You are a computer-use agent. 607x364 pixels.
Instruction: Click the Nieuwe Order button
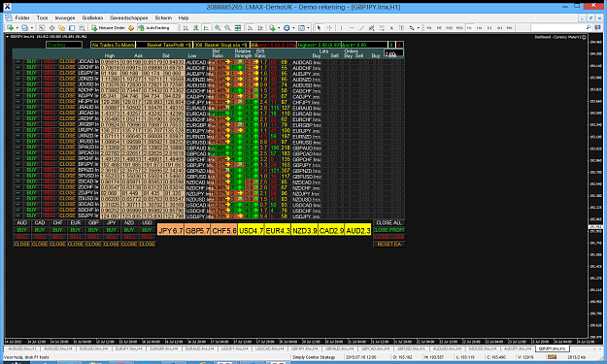[108, 28]
